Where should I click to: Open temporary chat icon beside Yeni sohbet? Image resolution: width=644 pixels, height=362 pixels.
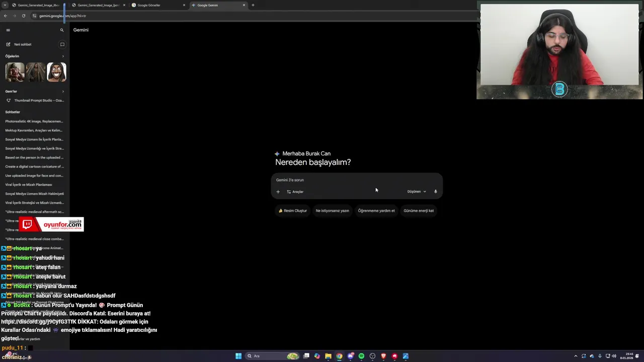tap(62, 44)
